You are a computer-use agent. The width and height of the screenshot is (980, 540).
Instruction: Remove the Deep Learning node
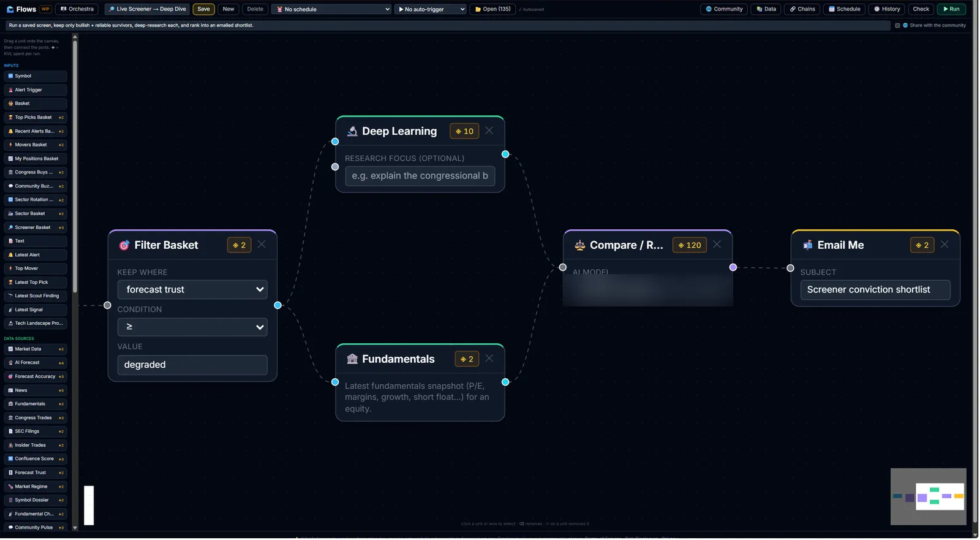pos(489,131)
